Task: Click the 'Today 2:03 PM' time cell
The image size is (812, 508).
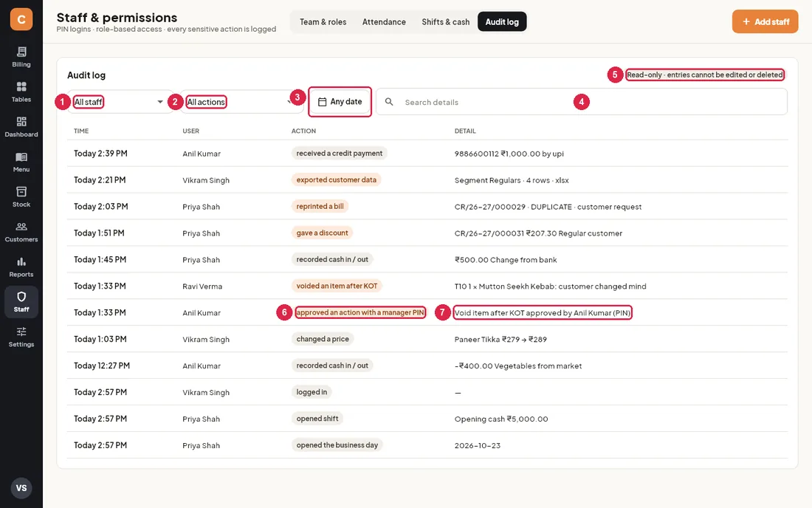Action: point(100,207)
